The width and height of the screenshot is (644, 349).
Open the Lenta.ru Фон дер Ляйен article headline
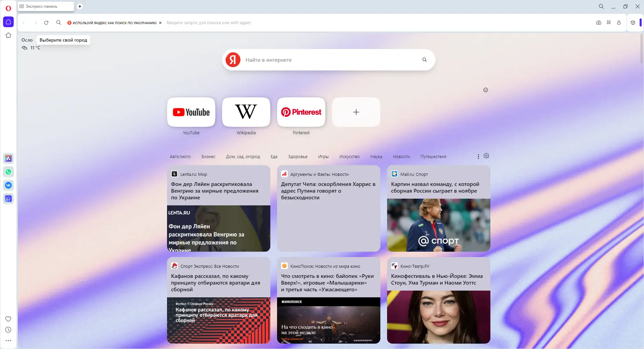click(x=215, y=191)
